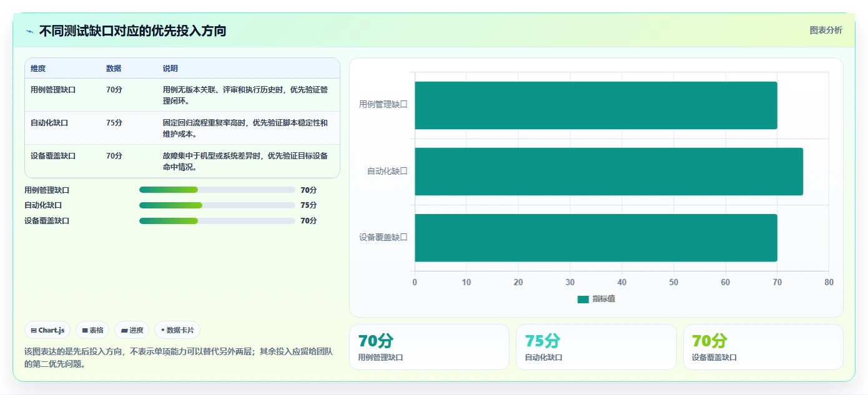Click the 设备覆盖缺口 progress label
This screenshot has height=395, width=868.
tap(47, 221)
